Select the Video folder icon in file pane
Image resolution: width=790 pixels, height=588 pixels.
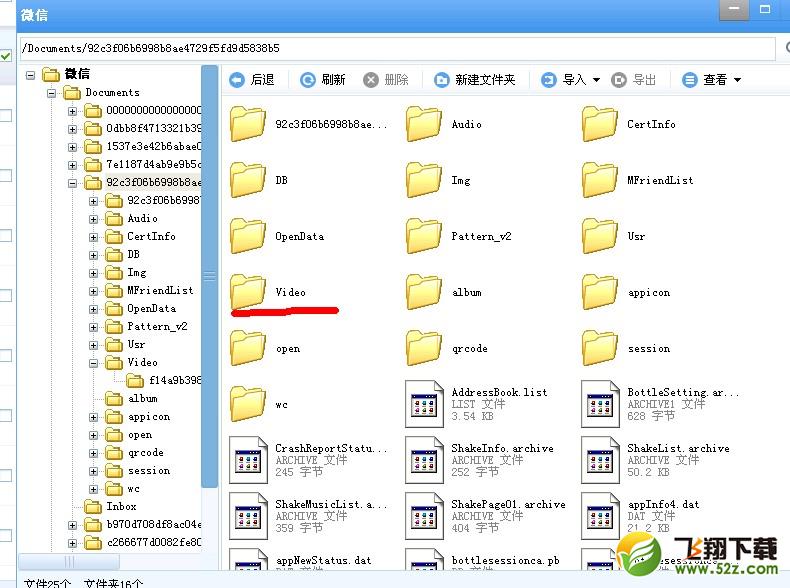pos(248,292)
